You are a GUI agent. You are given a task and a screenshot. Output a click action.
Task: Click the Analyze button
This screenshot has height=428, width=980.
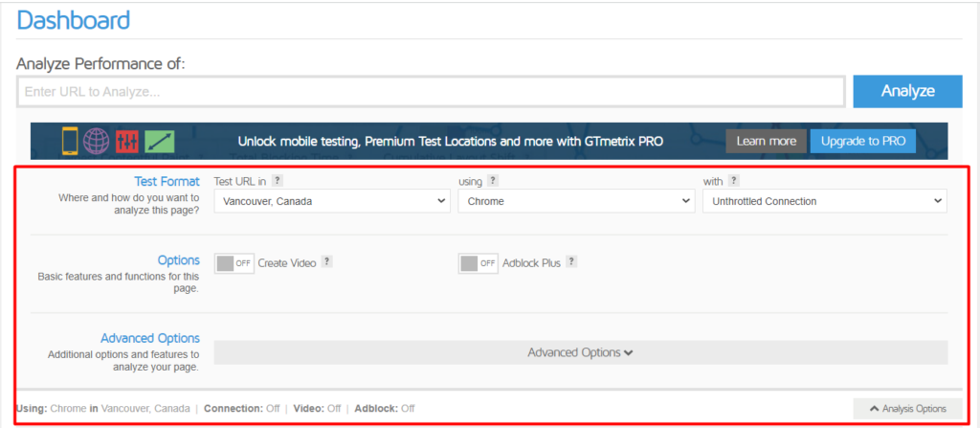[x=907, y=91]
